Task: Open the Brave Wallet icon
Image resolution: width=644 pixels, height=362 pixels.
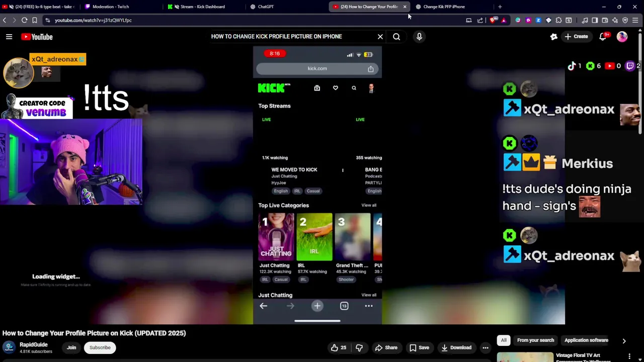Action: pyautogui.click(x=605, y=20)
